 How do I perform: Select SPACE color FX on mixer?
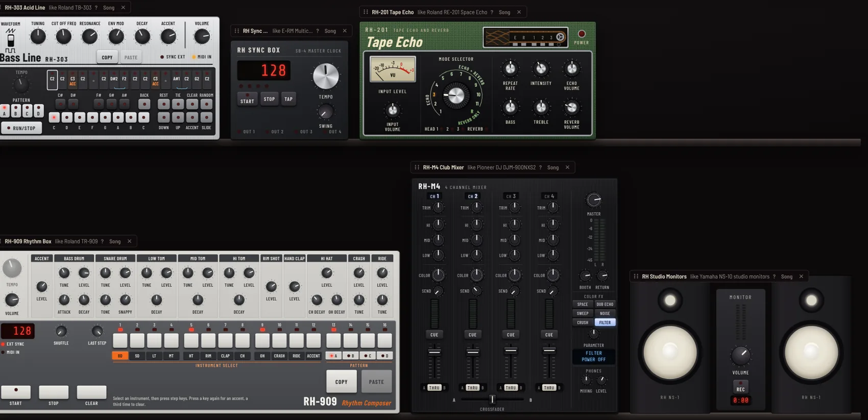click(583, 304)
